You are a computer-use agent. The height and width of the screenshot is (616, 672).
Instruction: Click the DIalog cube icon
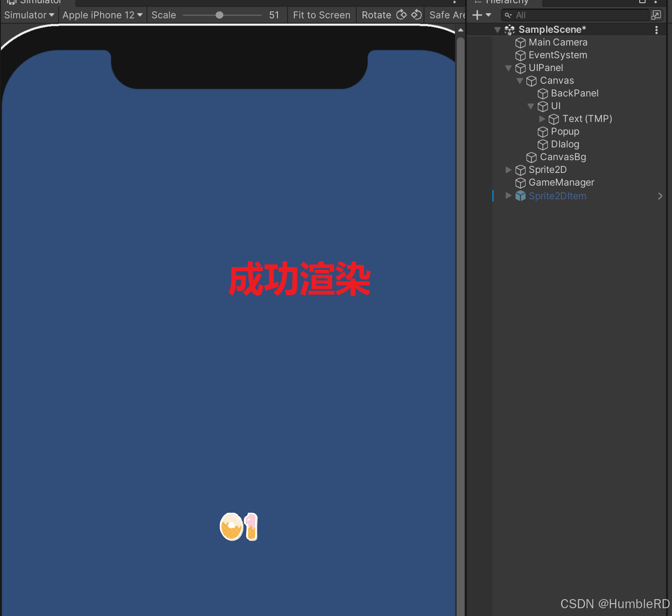pos(543,145)
